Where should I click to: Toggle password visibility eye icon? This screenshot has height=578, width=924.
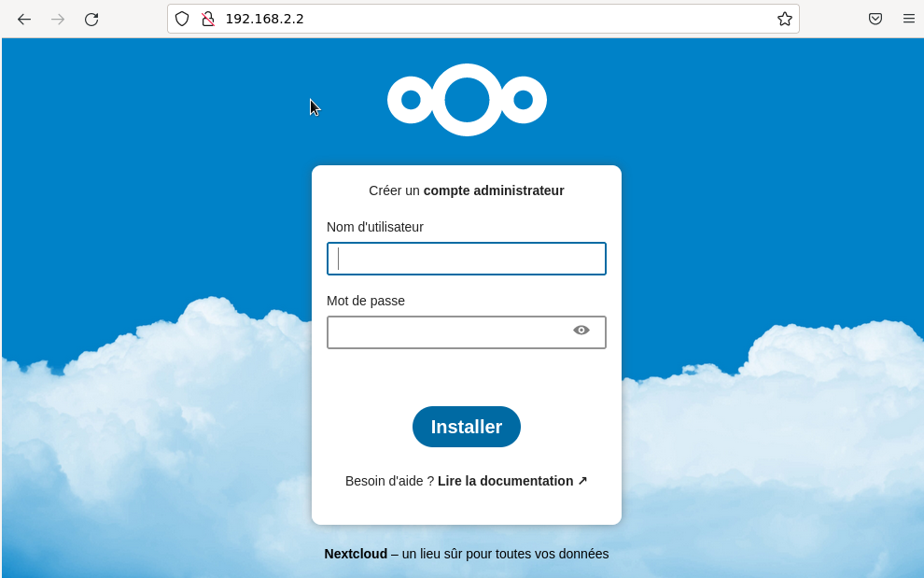click(x=581, y=331)
